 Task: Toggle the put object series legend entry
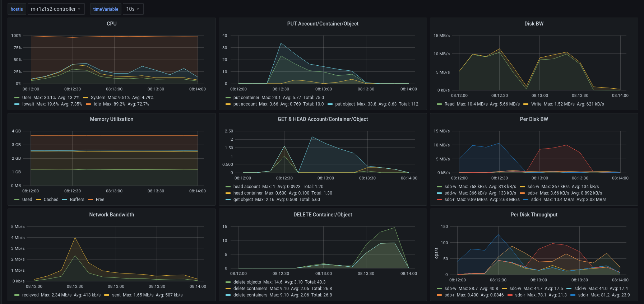tap(345, 104)
